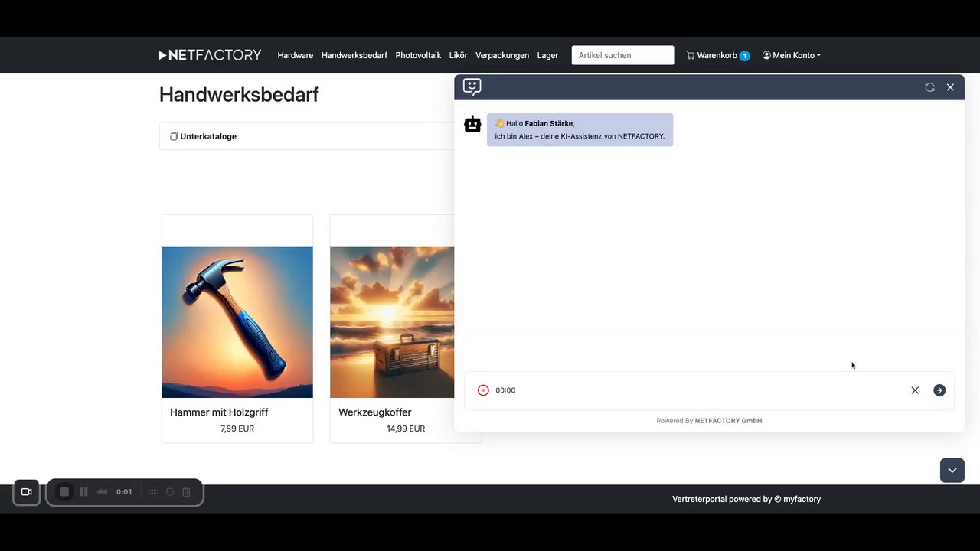The width and height of the screenshot is (980, 551).
Task: Focus the Artikel suchen search field
Action: [622, 55]
